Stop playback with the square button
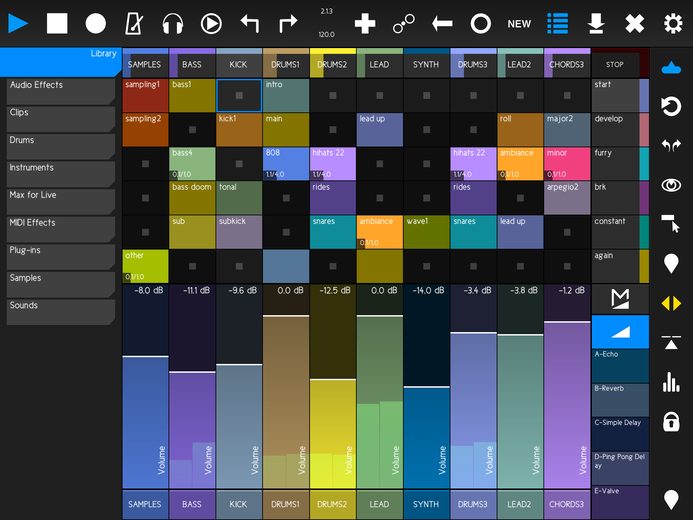This screenshot has width=693, height=520. pos(57,23)
